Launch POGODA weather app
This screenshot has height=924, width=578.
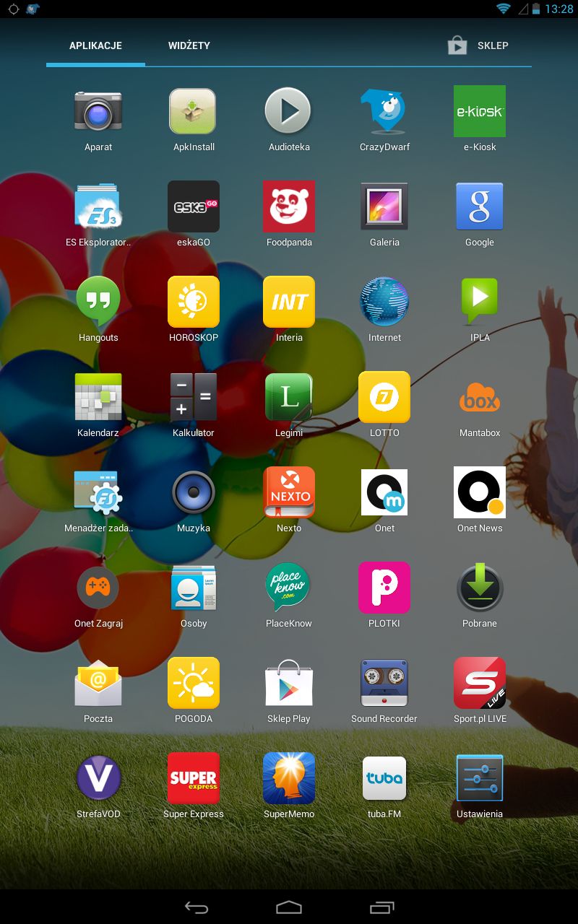tap(194, 683)
